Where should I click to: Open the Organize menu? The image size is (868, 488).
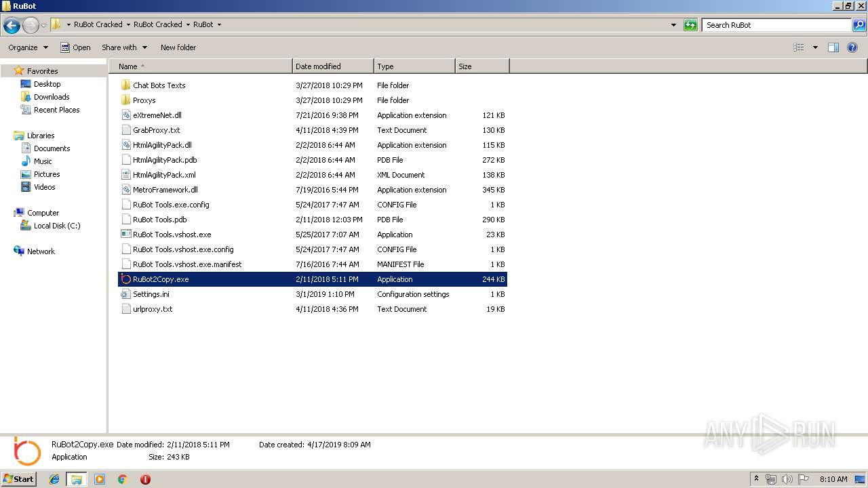coord(28,47)
